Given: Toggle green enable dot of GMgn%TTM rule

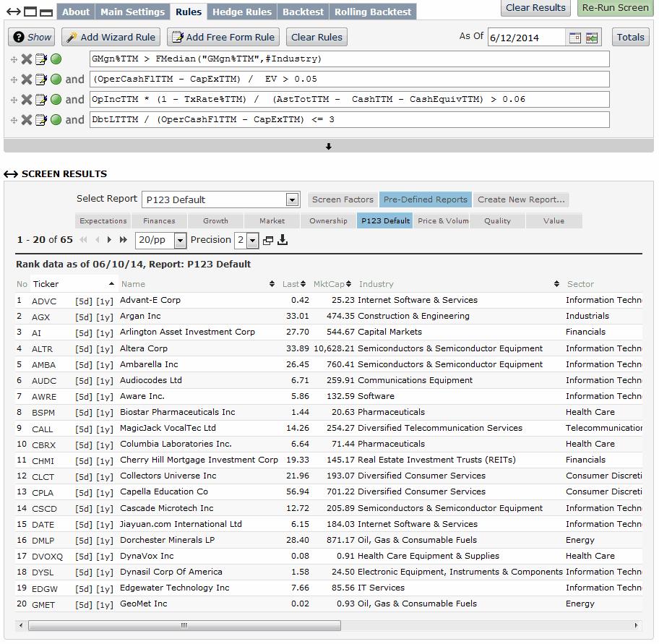Looking at the screenshot, I should click(56, 59).
